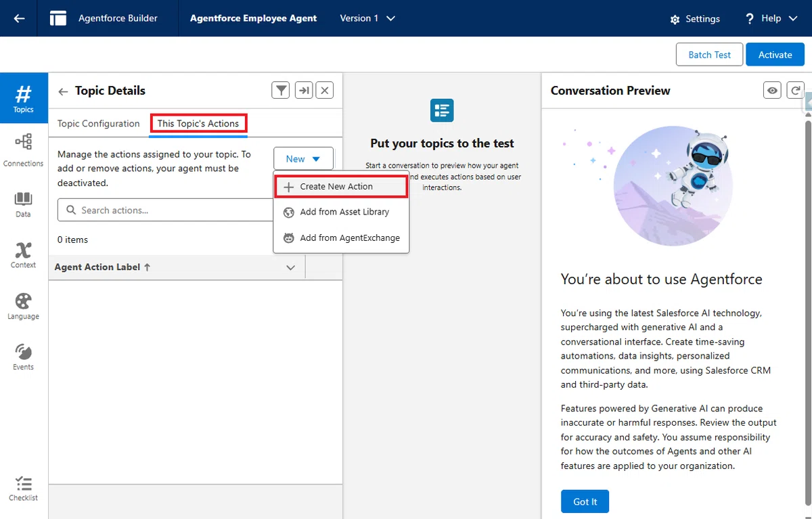
Task: Click the Batch Test button
Action: click(709, 55)
